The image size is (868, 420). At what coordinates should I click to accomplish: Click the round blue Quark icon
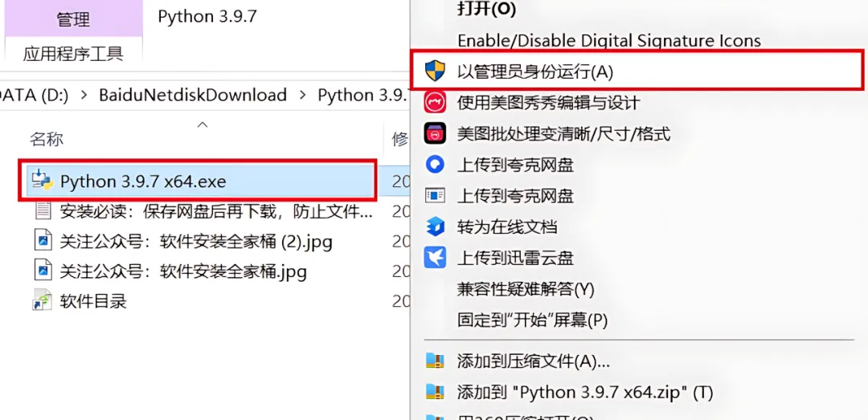[435, 165]
